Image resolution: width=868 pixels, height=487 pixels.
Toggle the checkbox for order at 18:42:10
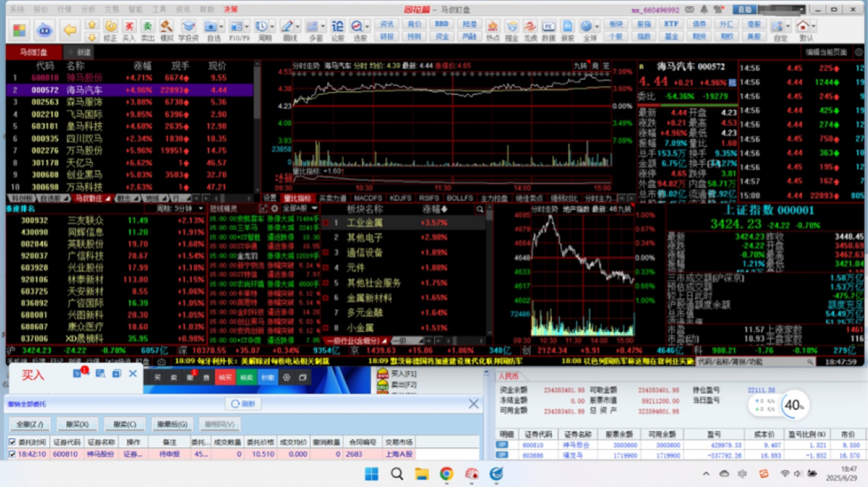[x=12, y=454]
